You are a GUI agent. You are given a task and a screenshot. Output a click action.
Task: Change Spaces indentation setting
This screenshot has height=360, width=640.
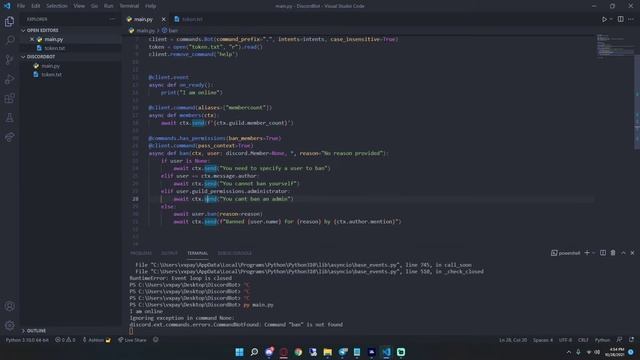[542, 340]
